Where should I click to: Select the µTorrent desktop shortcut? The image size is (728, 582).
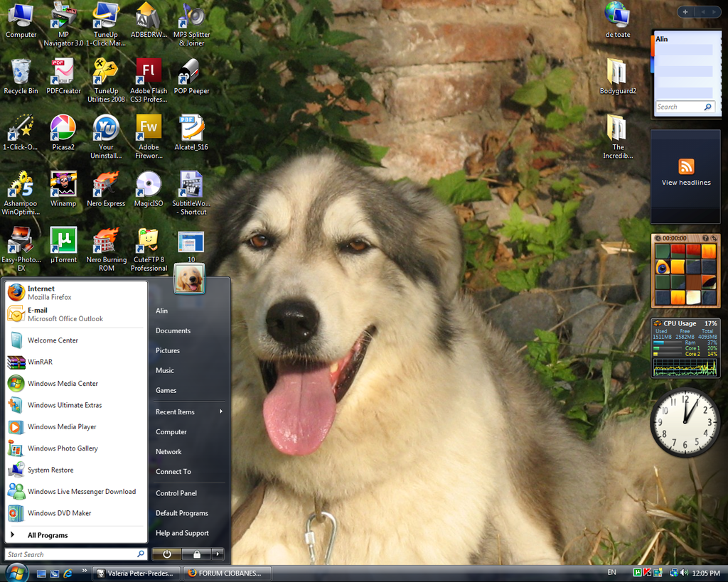[x=63, y=245]
